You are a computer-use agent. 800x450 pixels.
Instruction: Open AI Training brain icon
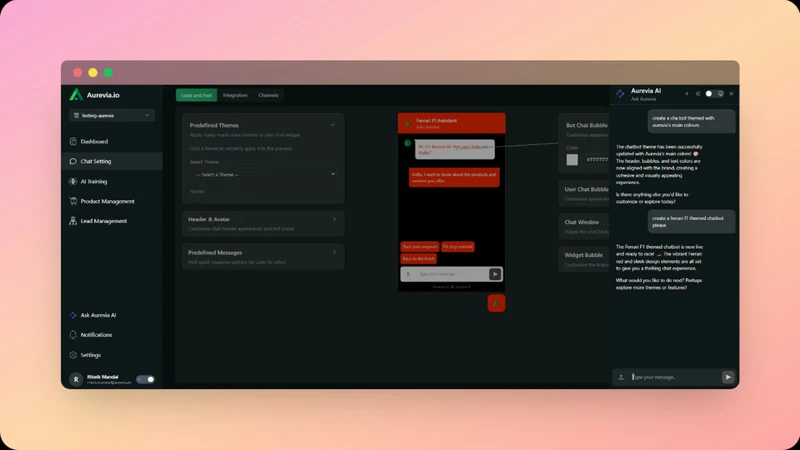[73, 181]
